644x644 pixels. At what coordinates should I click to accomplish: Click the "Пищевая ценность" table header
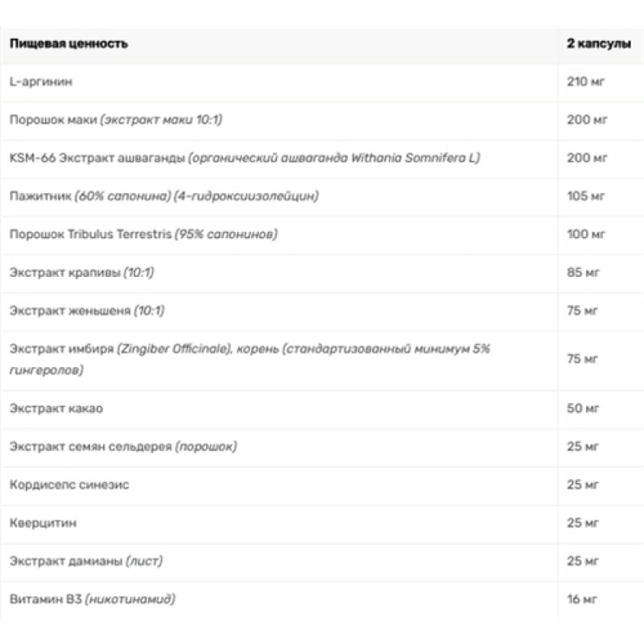(x=68, y=43)
